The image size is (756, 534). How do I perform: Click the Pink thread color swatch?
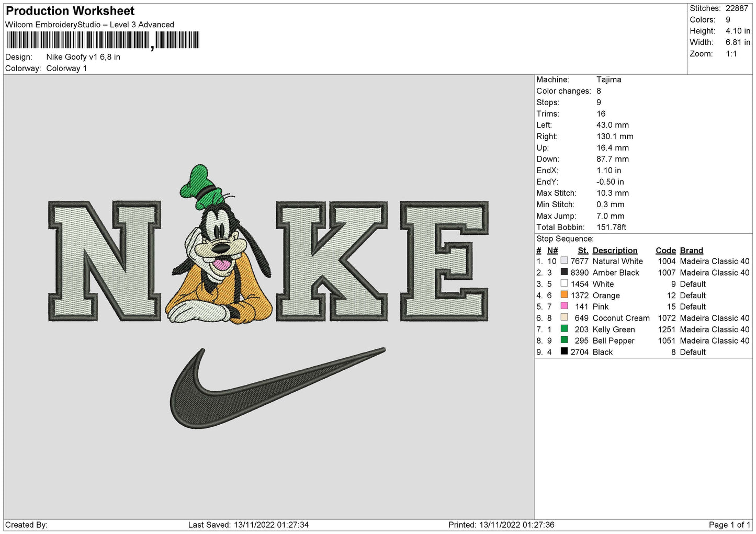coord(564,306)
